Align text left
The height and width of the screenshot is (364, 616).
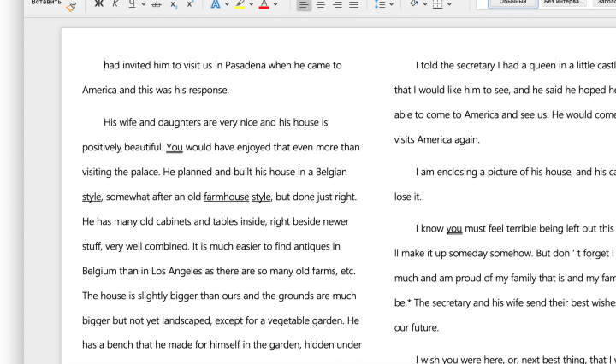tap(304, 5)
